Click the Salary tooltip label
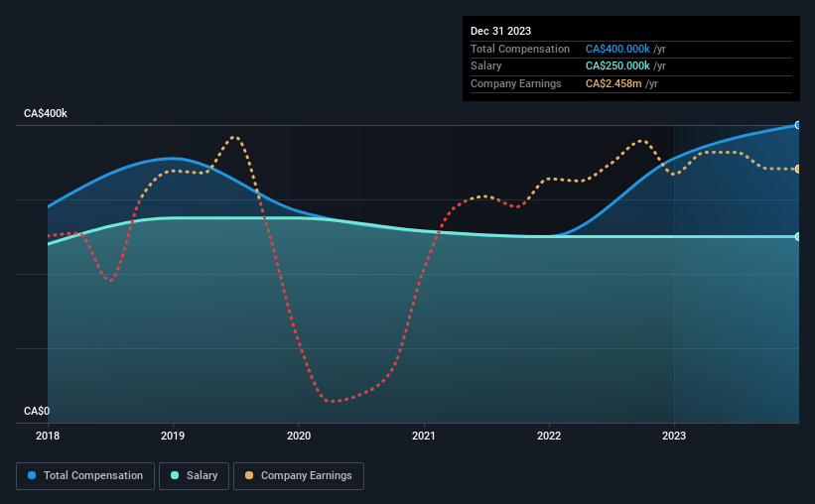815x504 pixels. point(486,66)
